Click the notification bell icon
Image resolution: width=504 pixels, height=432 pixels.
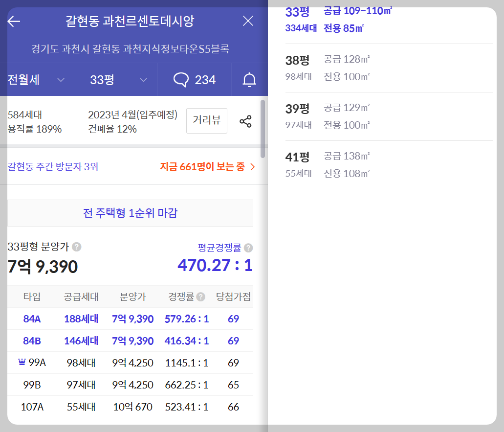pyautogui.click(x=249, y=79)
